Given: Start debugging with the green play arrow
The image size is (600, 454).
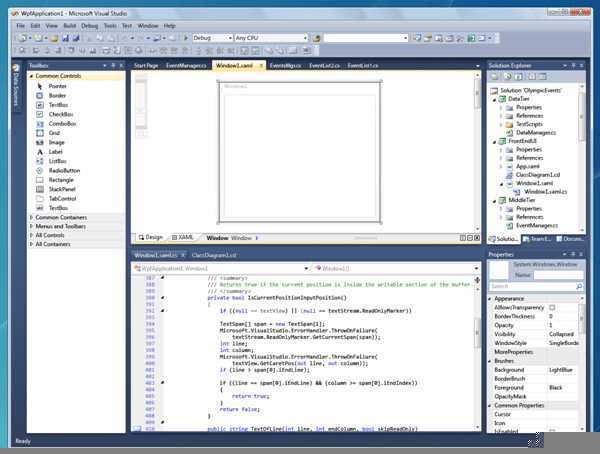Looking at the screenshot, I should click(x=186, y=38).
